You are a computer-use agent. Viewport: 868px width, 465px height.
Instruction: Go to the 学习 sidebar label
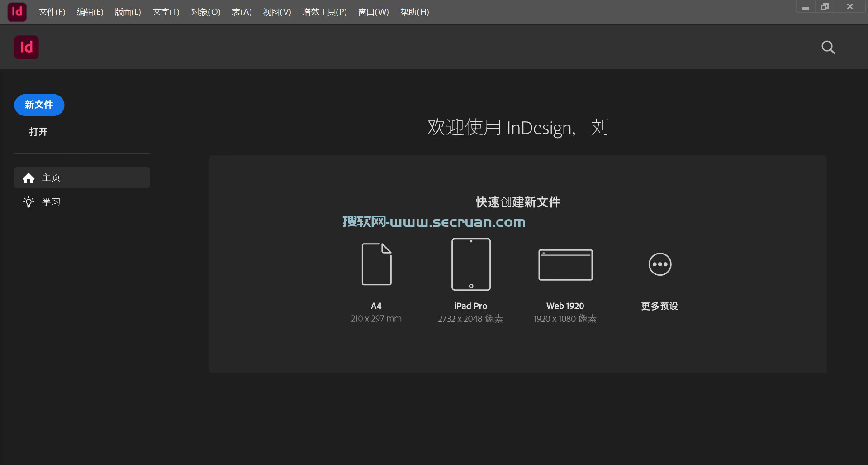(51, 202)
